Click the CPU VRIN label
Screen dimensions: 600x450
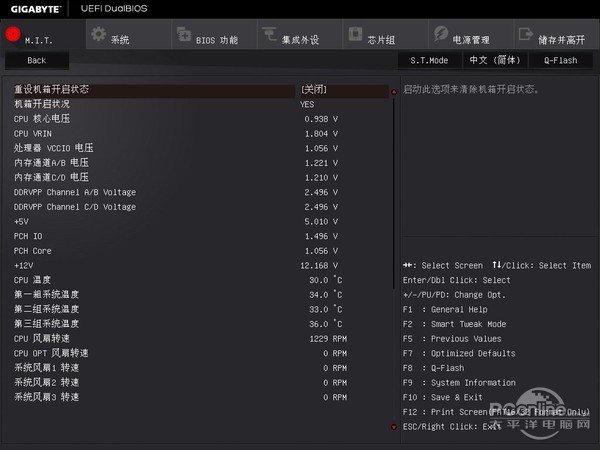coord(33,134)
